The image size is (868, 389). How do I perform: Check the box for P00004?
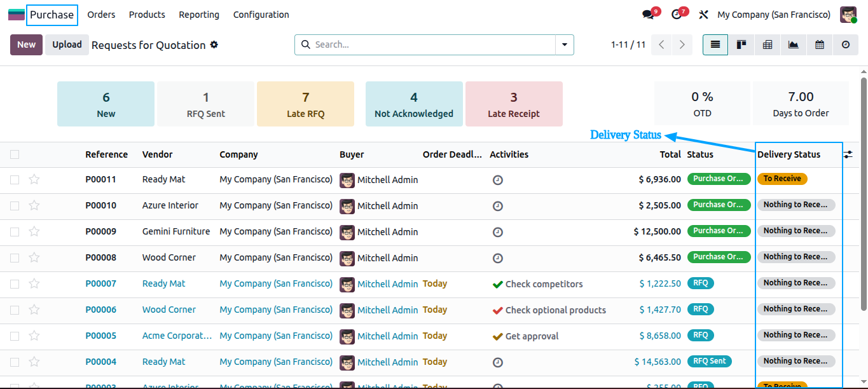coord(15,362)
